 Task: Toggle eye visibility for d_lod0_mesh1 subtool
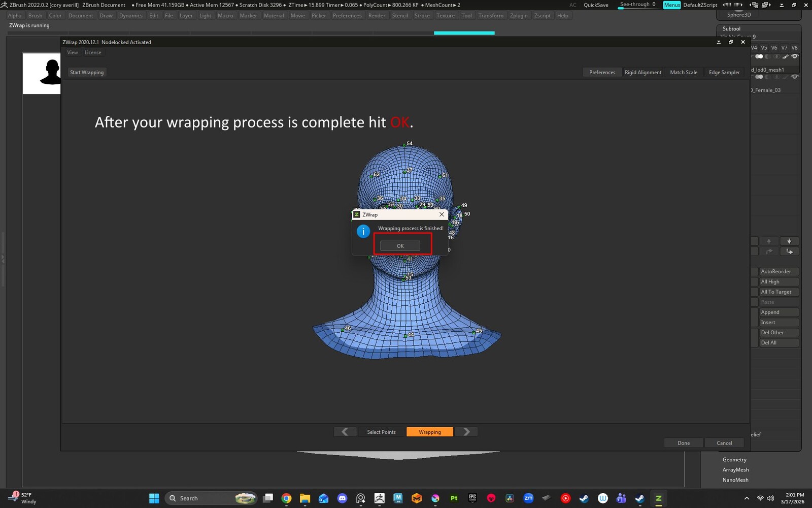795,56
